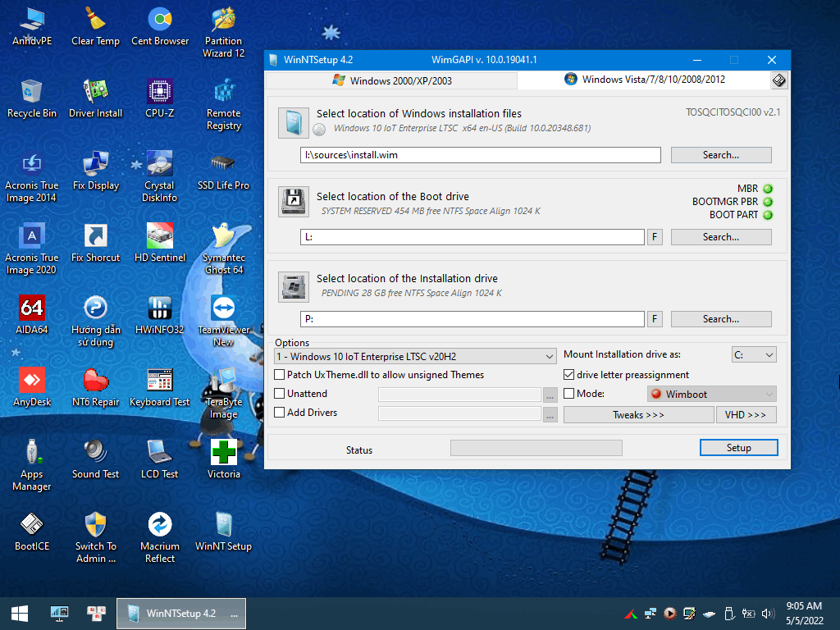The image size is (840, 630).
Task: Start installation with the Setup button
Action: click(x=739, y=447)
